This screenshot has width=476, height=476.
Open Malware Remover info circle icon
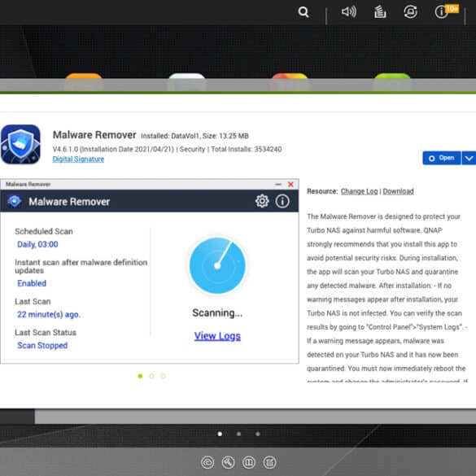282,201
